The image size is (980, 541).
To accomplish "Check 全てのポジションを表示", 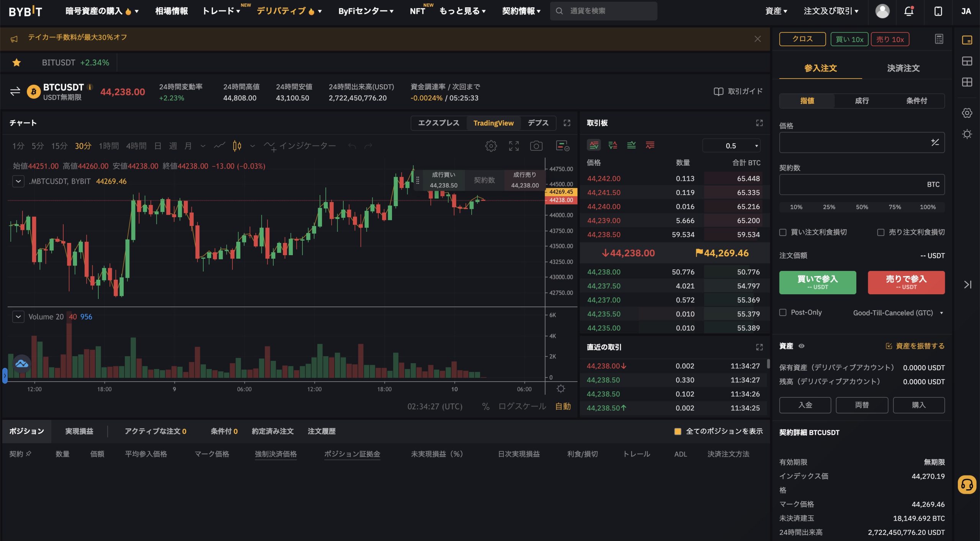I will (x=677, y=431).
